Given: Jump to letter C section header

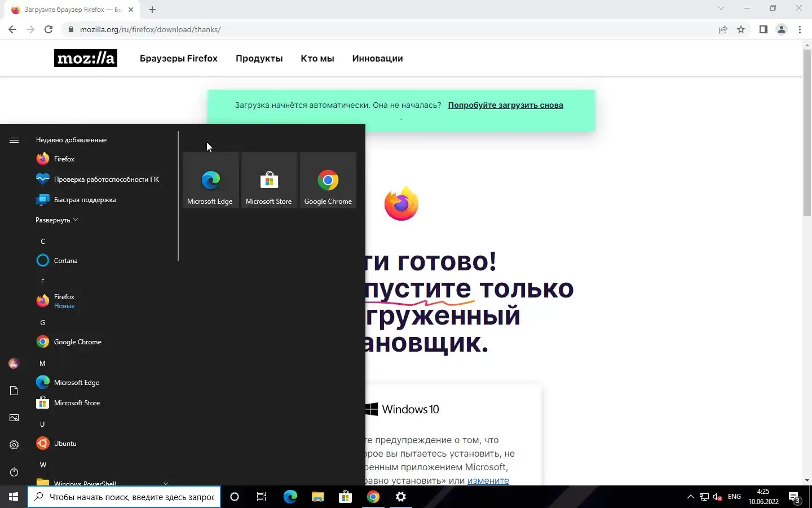Looking at the screenshot, I should pyautogui.click(x=43, y=241).
